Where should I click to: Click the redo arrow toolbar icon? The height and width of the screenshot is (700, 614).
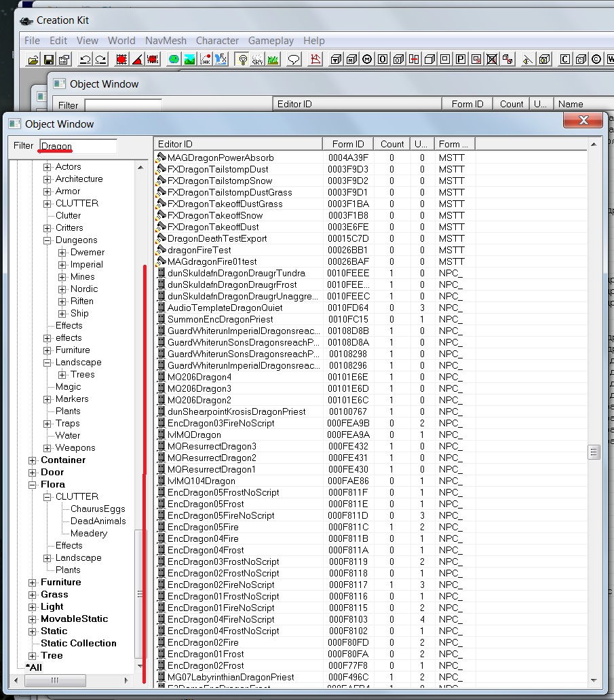click(100, 60)
